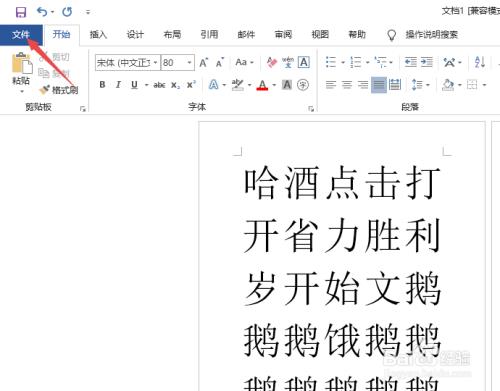Align text right
This screenshot has width=500, height=391.
coord(363,85)
